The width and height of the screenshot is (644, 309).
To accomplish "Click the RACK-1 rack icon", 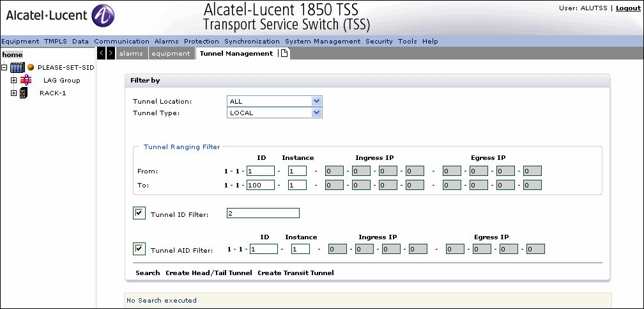I will 24,93.
